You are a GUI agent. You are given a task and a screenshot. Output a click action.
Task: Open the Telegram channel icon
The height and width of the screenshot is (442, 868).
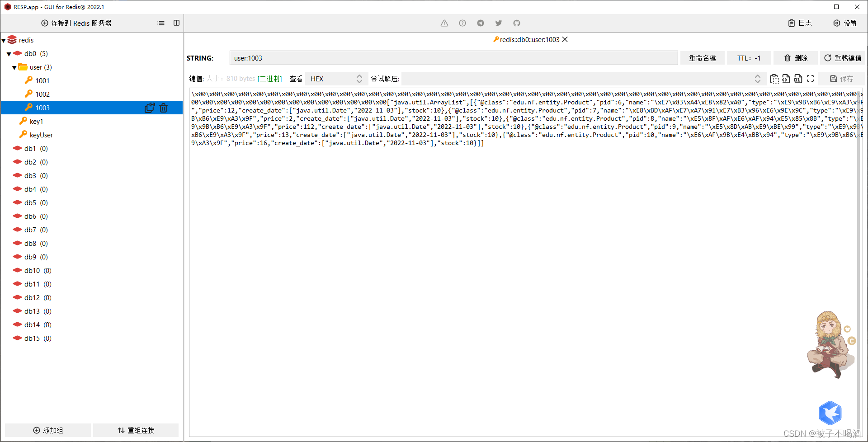coord(481,23)
